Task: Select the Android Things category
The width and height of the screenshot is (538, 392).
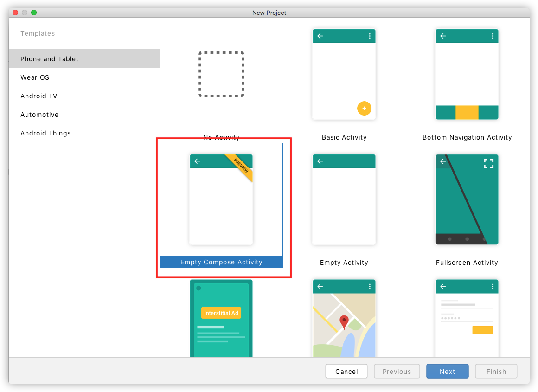Action: (x=84, y=133)
